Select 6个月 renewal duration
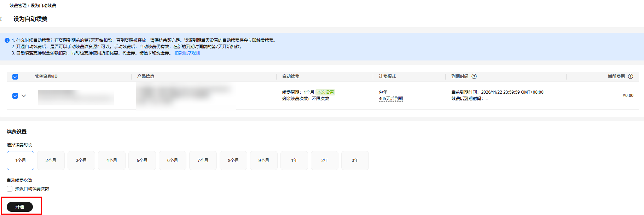The height and width of the screenshot is (215, 644). click(x=173, y=161)
